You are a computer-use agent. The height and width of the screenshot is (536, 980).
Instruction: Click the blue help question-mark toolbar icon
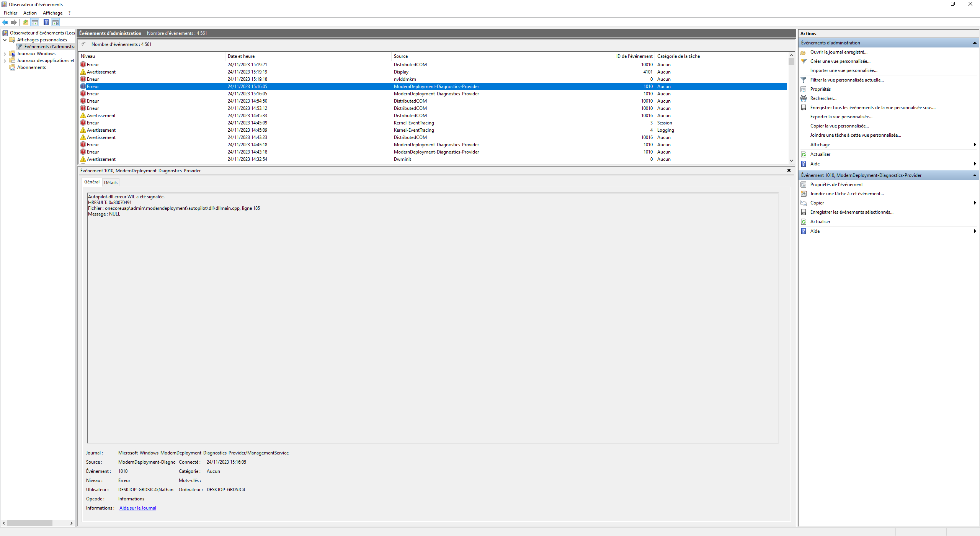(46, 22)
